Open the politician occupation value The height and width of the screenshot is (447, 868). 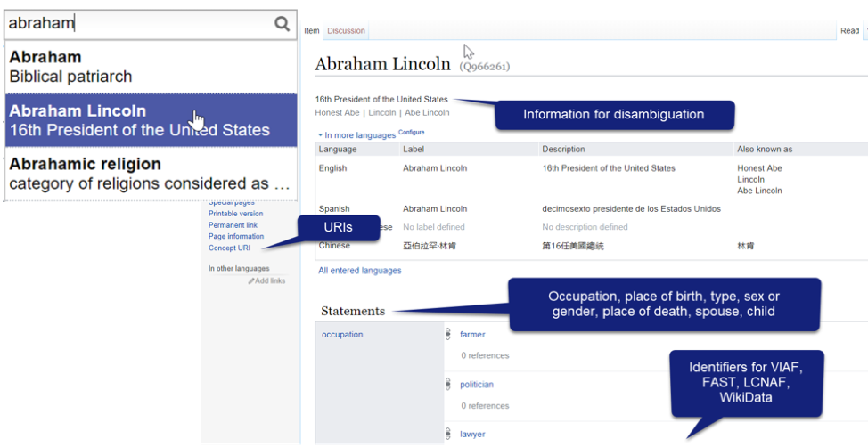coord(477,385)
